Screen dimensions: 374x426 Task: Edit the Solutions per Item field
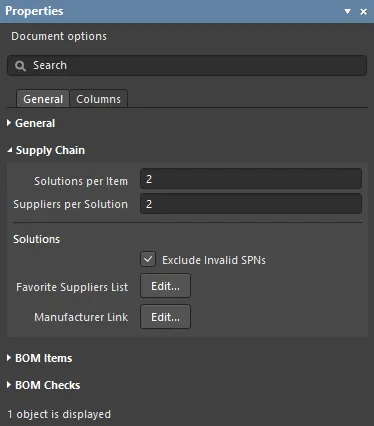251,179
